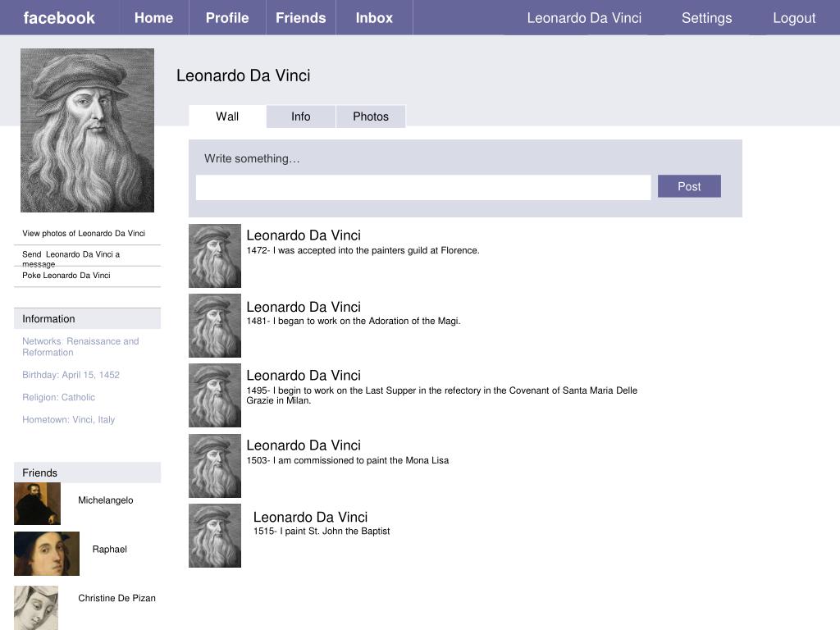Click the Friends section header
Screen dimensions: 840x630
87,472
